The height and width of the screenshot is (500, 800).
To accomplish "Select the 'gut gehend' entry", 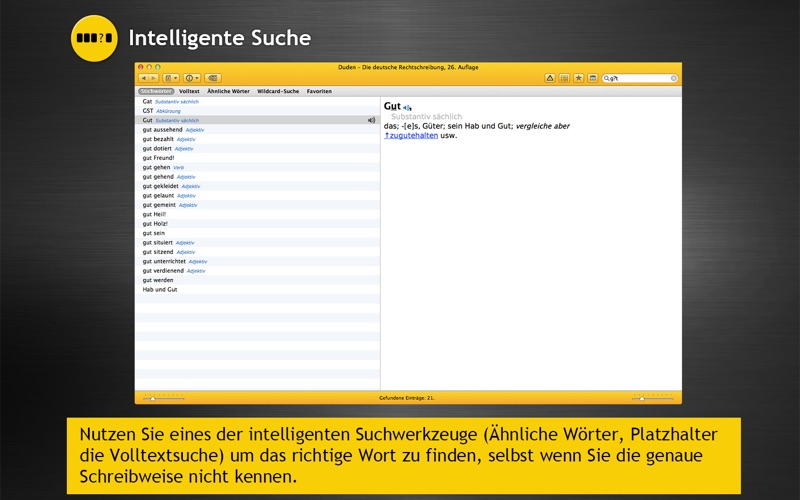I will click(x=258, y=177).
